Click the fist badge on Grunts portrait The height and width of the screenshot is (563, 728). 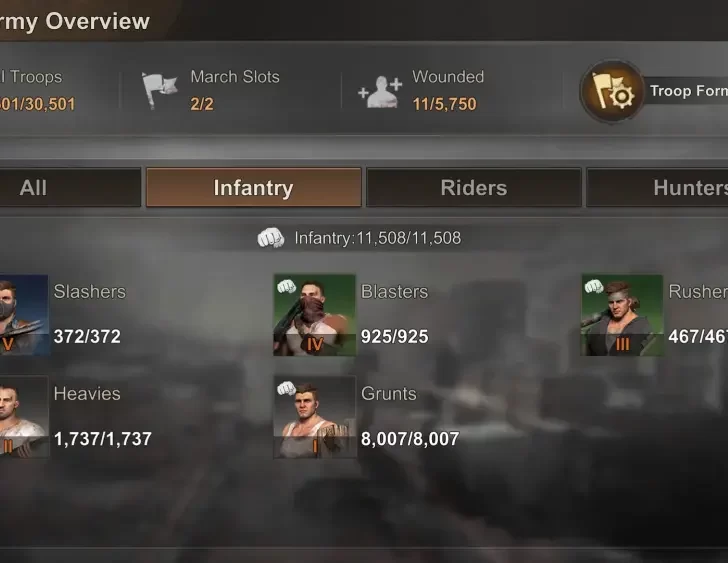point(286,388)
